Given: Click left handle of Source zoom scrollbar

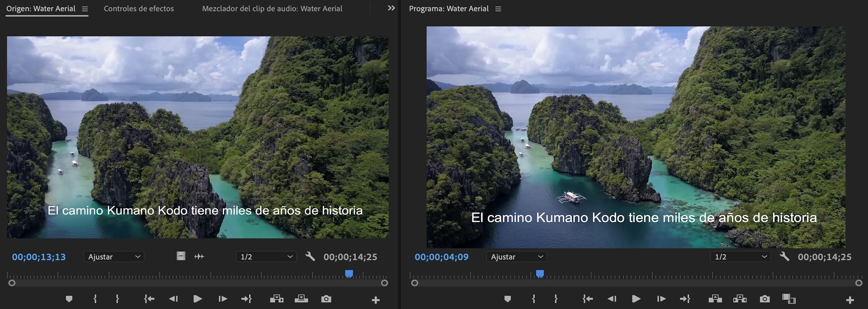Looking at the screenshot, I should pyautogui.click(x=12, y=283).
